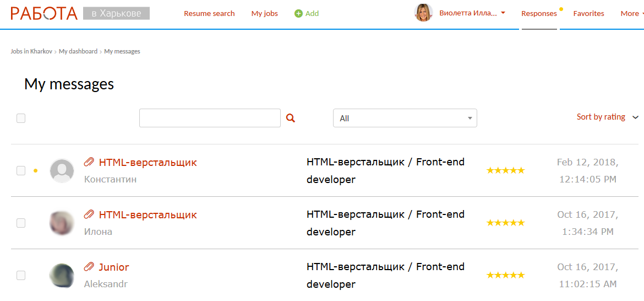
Task: Click the РАБОТА site logo
Action: click(x=44, y=13)
